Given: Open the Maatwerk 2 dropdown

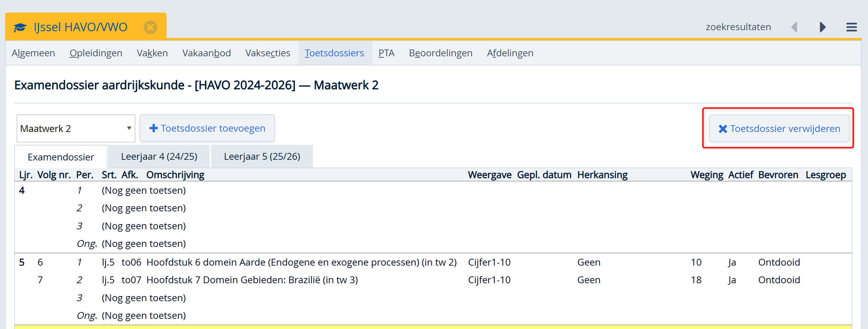Looking at the screenshot, I should coord(76,129).
